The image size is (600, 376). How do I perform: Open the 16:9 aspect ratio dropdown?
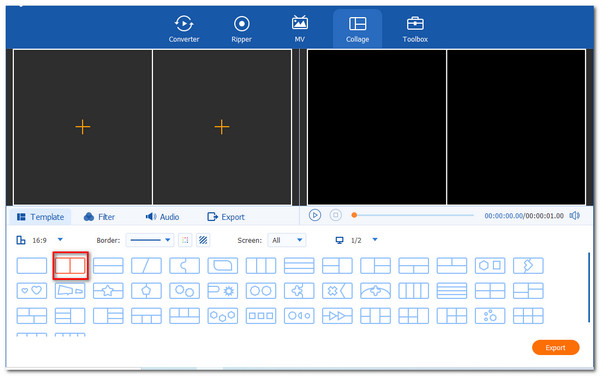coord(60,240)
